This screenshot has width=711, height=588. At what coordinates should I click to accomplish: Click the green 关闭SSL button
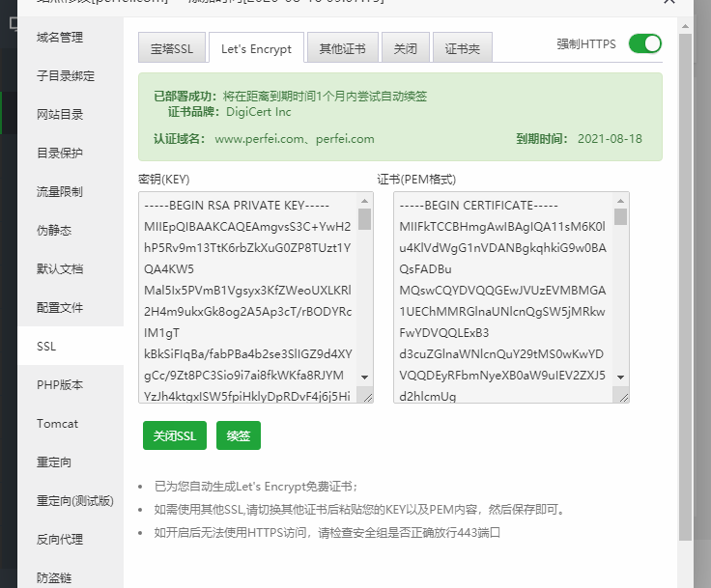[x=175, y=435]
